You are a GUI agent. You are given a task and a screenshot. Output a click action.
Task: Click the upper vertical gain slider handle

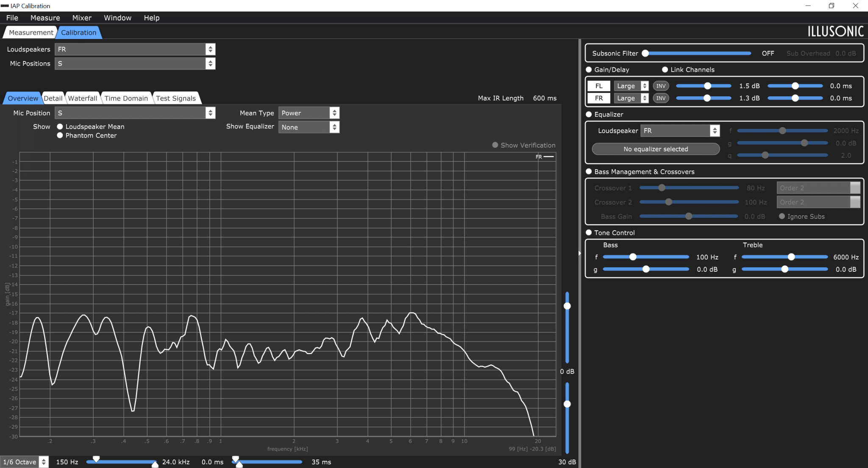pyautogui.click(x=567, y=306)
